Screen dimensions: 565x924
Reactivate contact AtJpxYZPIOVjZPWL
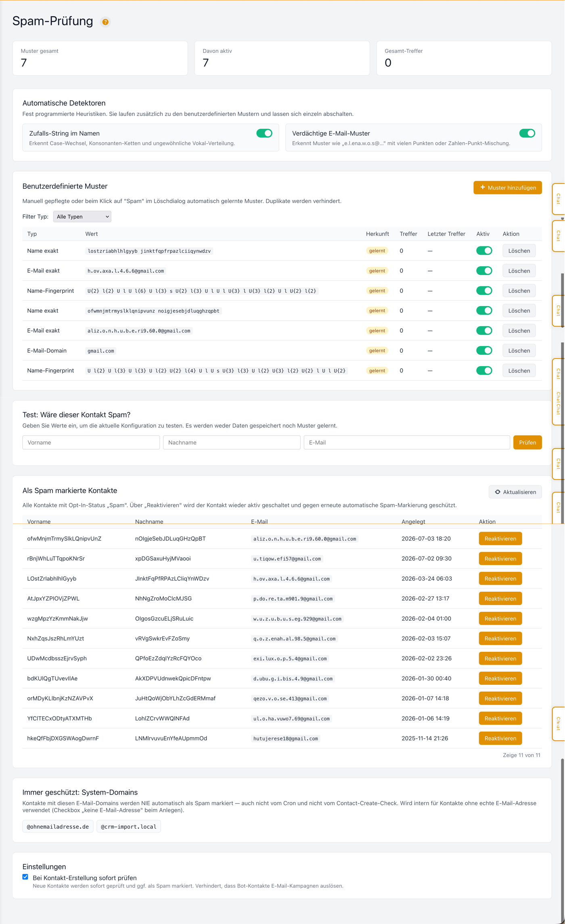[500, 599]
